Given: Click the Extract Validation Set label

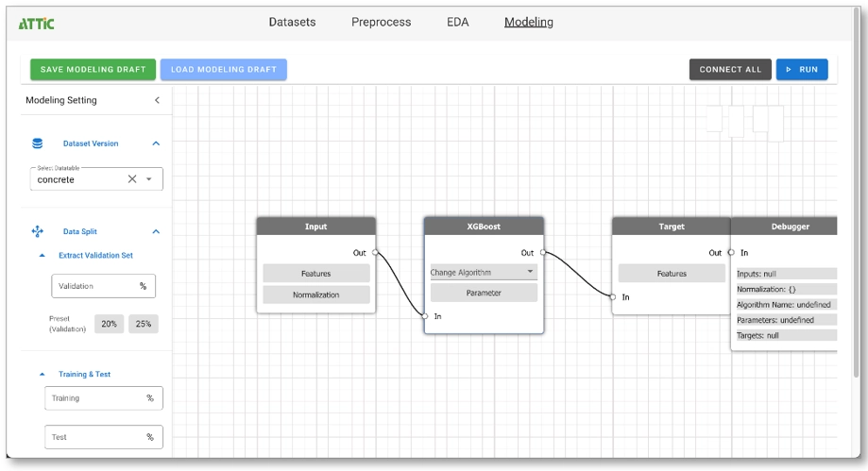Looking at the screenshot, I should click(95, 255).
